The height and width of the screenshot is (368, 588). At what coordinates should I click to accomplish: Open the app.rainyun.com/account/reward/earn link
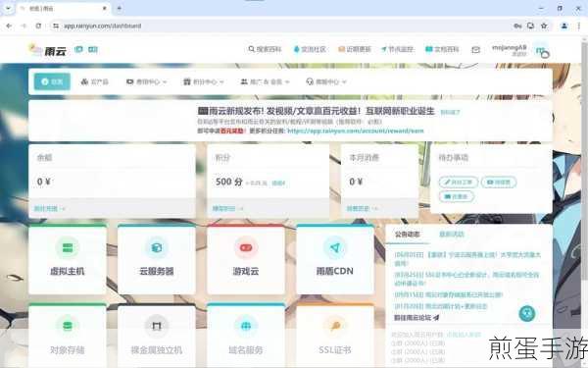356,131
